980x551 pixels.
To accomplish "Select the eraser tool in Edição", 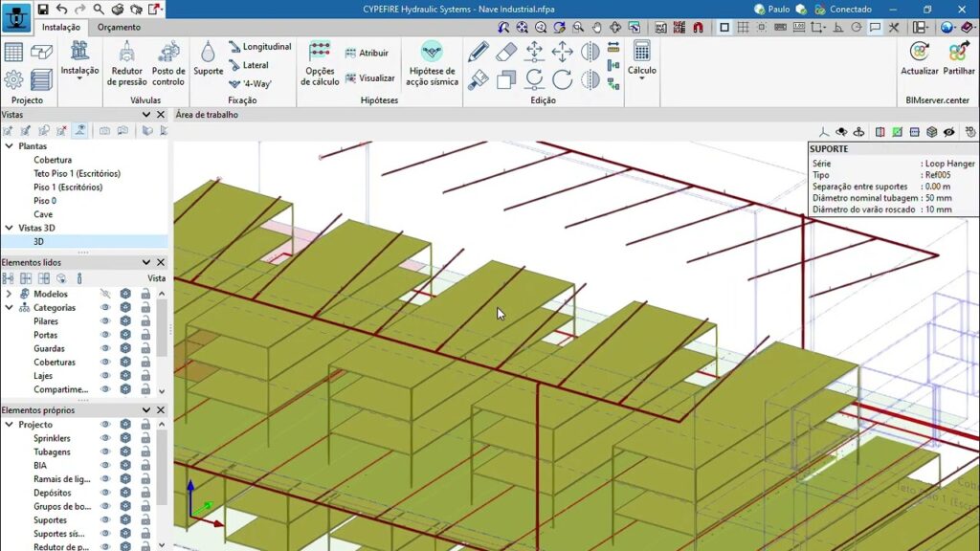I will pyautogui.click(x=506, y=52).
